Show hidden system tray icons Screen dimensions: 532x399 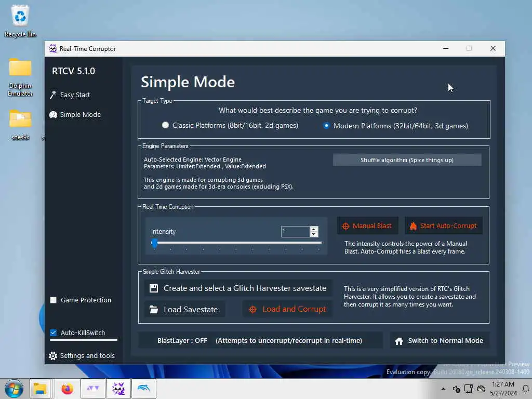444,389
